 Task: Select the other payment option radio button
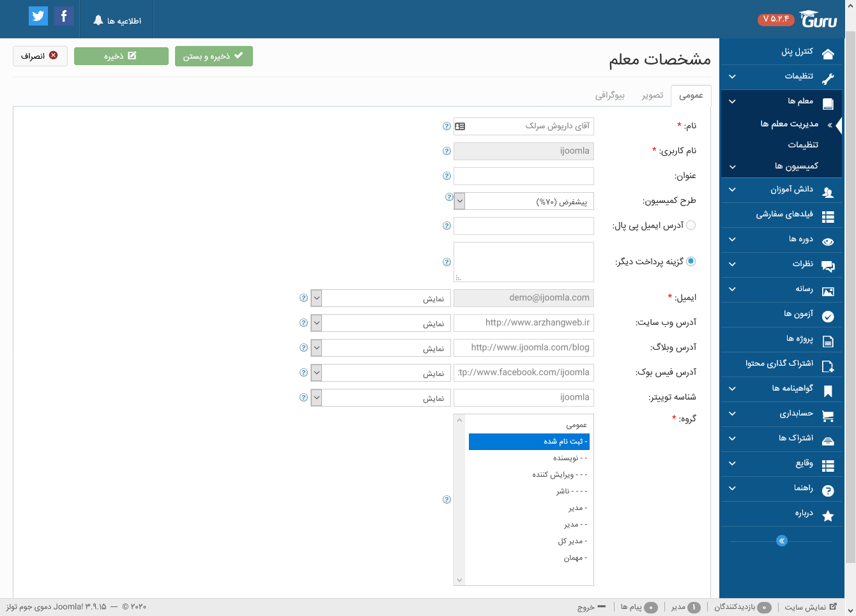pos(691,261)
